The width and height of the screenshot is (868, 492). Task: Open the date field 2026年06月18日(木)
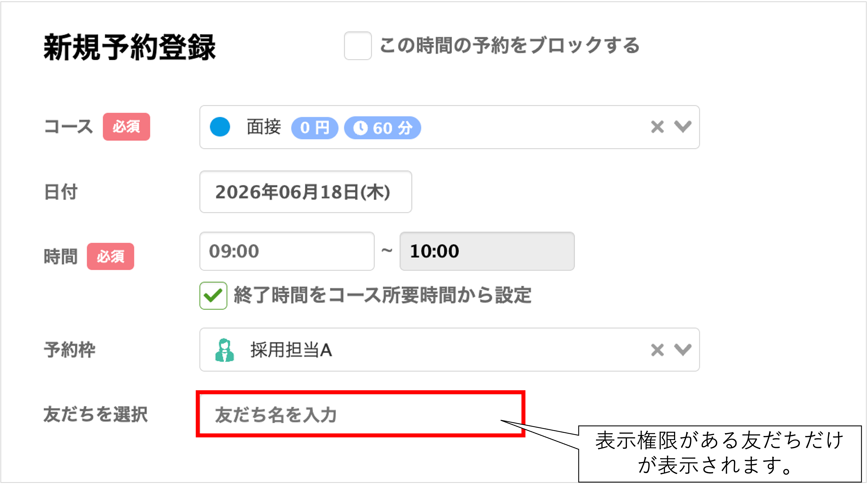tap(306, 192)
